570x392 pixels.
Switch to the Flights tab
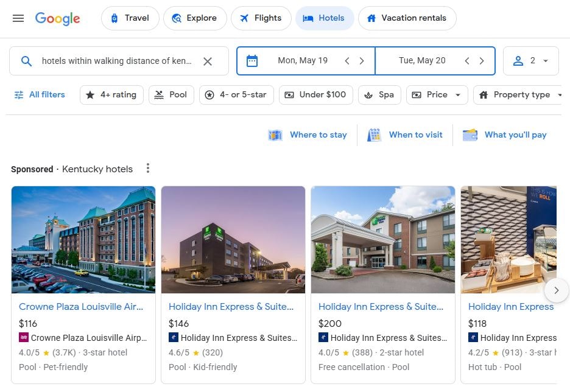[x=261, y=18]
